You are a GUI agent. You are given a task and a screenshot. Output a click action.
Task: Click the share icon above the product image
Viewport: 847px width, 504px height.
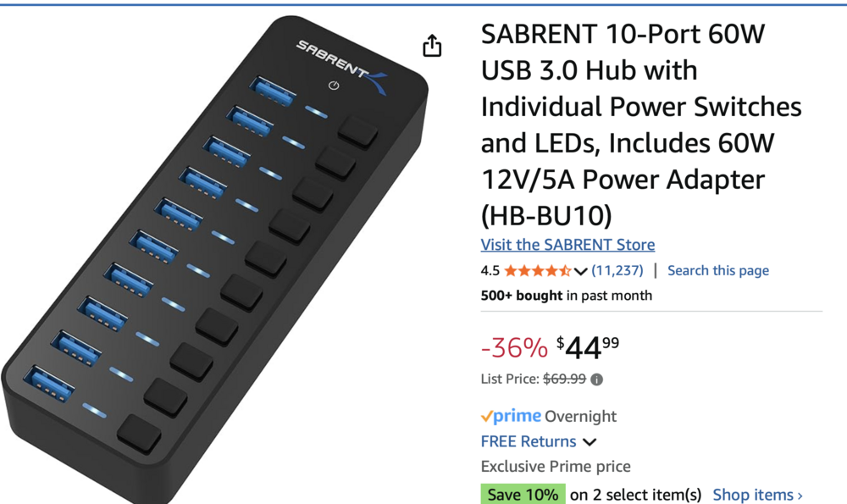pos(432,46)
